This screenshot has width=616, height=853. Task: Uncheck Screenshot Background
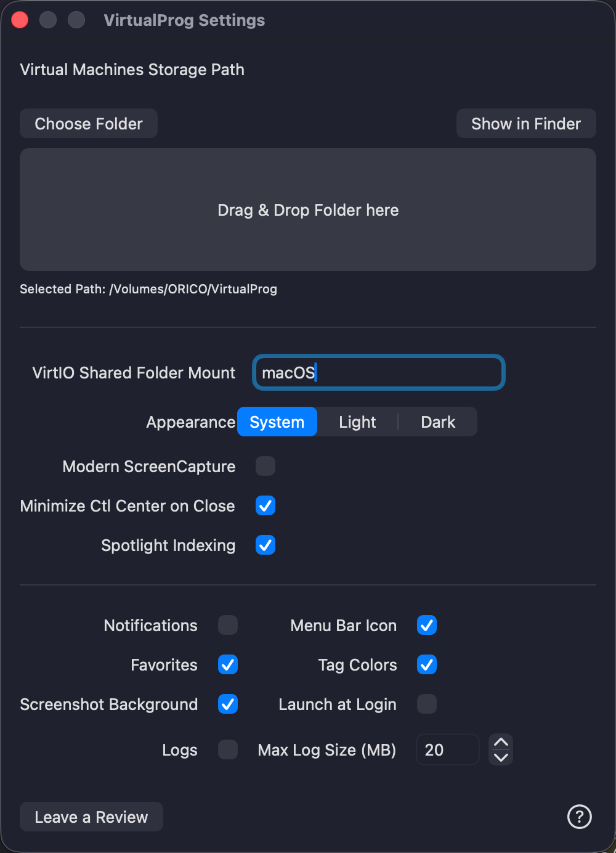(227, 704)
